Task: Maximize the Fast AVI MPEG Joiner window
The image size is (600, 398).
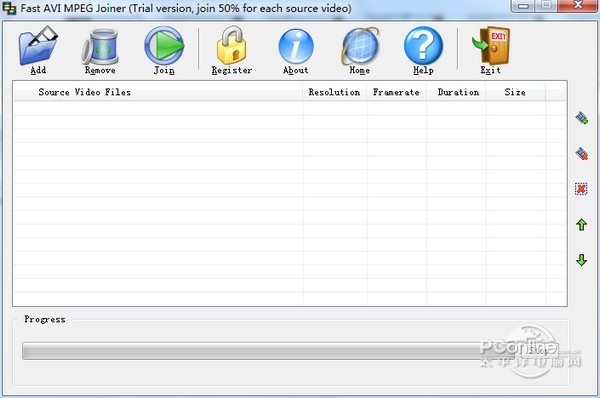Action: tap(547, 5)
